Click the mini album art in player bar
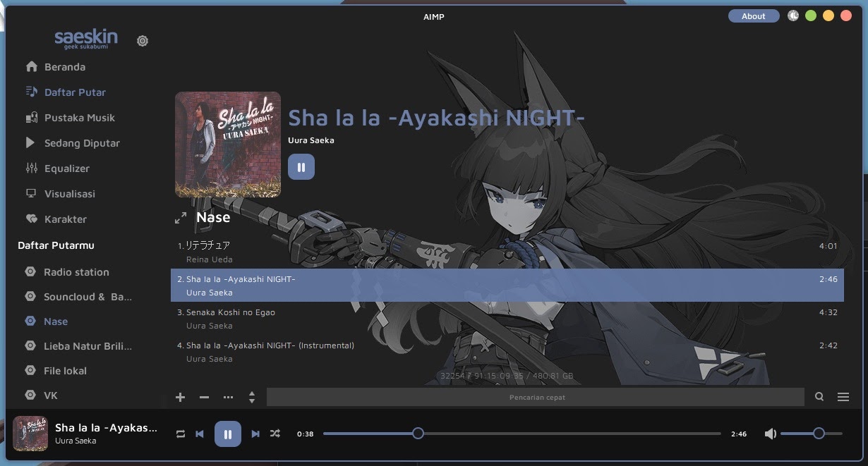 tap(30, 434)
